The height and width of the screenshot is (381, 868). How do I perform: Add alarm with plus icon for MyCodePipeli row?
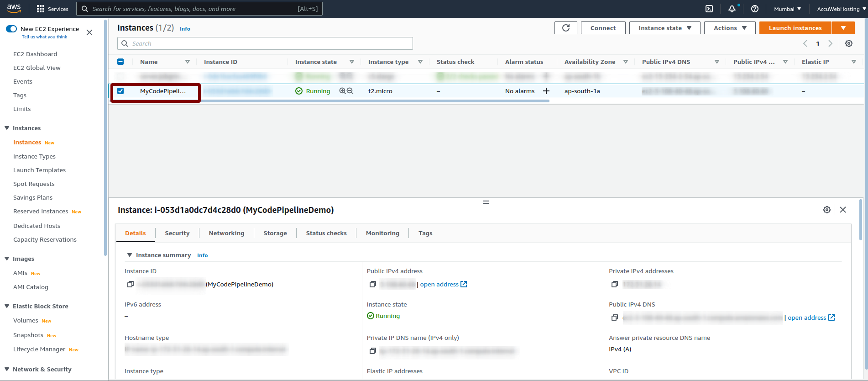(546, 91)
